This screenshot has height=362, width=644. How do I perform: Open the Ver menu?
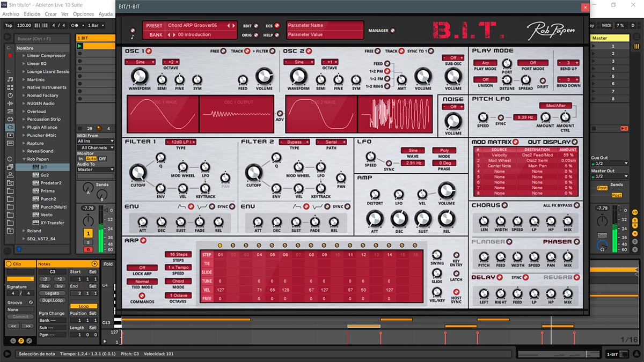coord(65,14)
